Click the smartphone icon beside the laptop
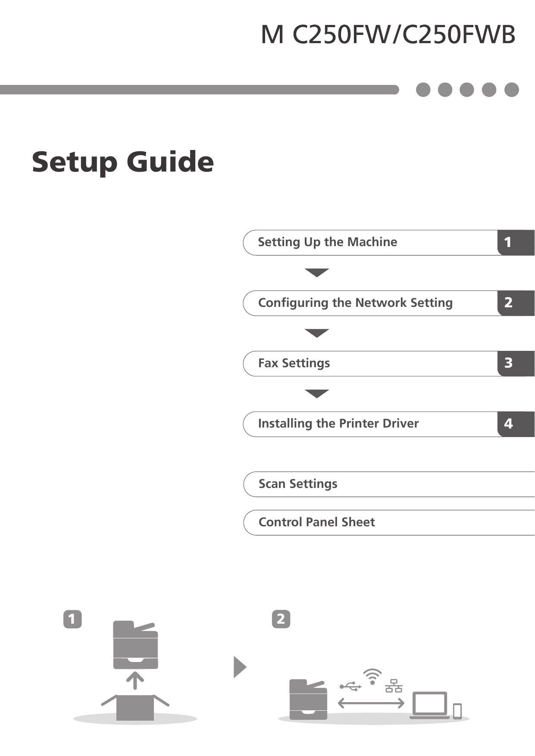 coord(457,711)
